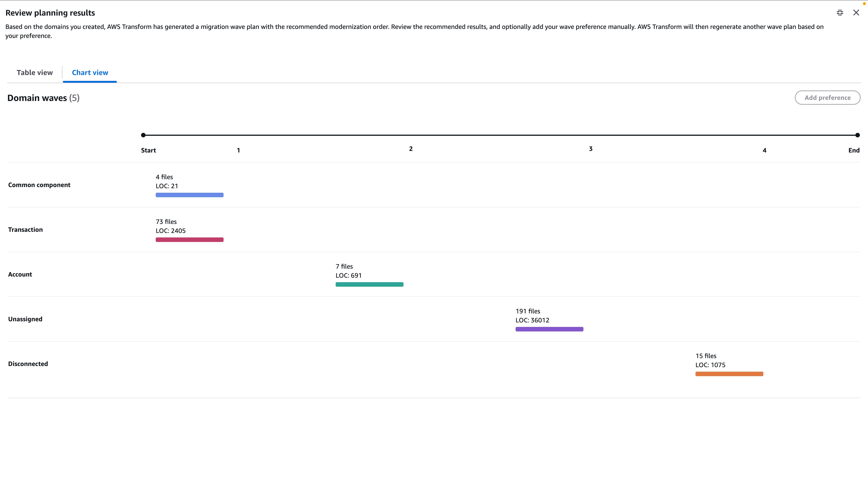Select the Account wave bar

[x=369, y=284]
